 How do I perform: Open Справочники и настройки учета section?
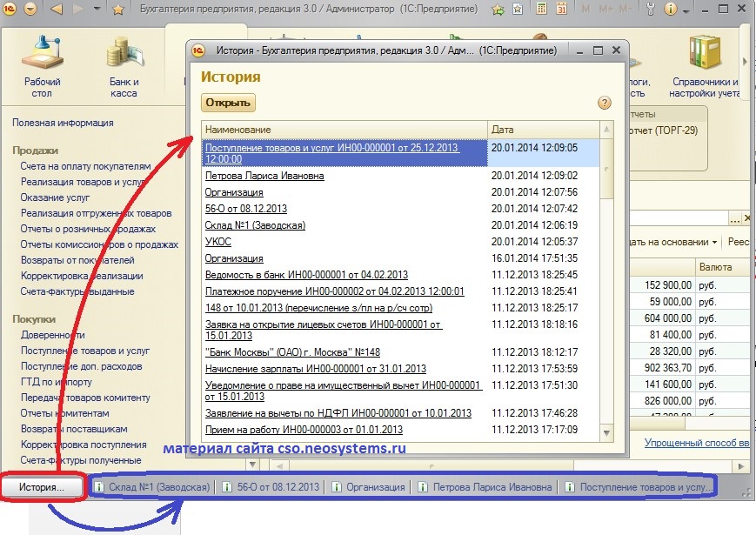tap(705, 59)
